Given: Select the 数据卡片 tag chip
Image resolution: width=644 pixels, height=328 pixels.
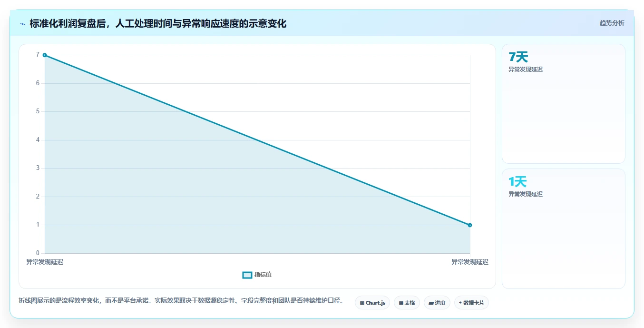Looking at the screenshot, I should 471,303.
